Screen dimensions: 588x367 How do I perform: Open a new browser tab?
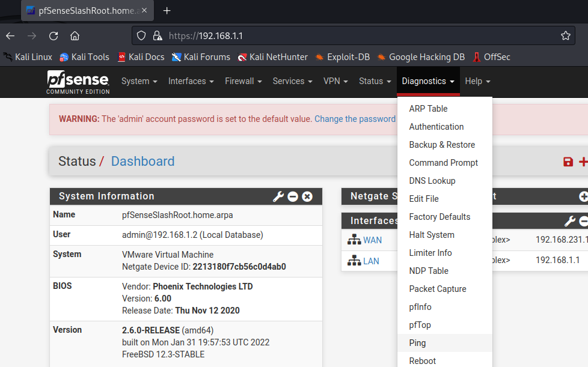pyautogui.click(x=167, y=11)
